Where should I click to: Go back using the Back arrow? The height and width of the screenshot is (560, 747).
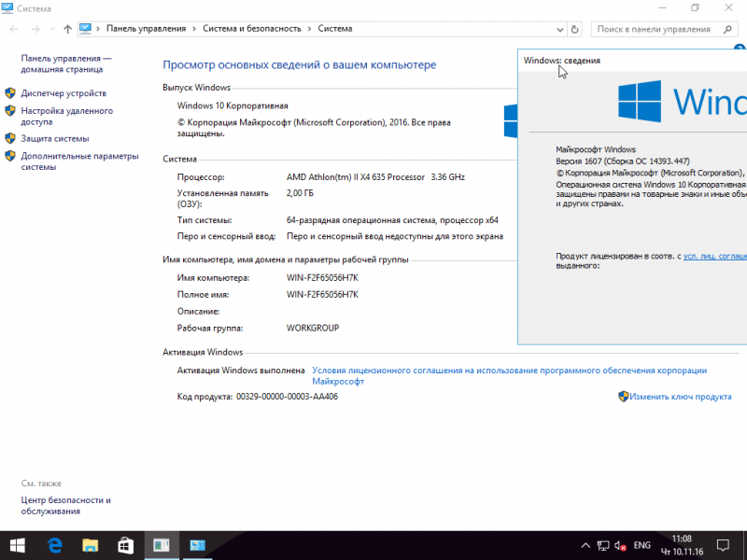14,29
